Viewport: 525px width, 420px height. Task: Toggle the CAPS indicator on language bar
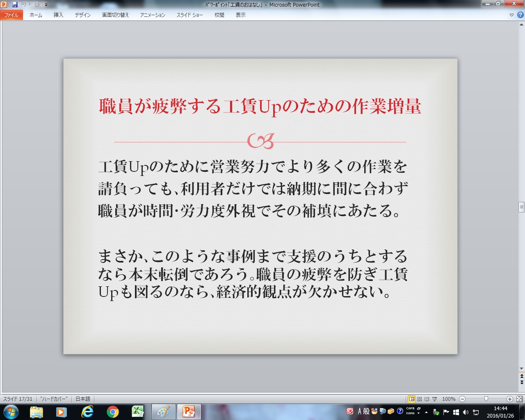[410, 409]
